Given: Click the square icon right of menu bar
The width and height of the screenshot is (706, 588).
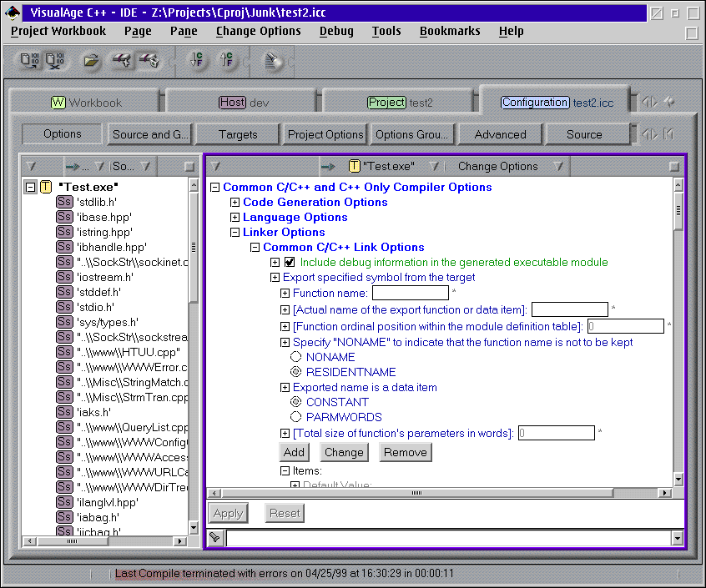Looking at the screenshot, I should click(692, 33).
